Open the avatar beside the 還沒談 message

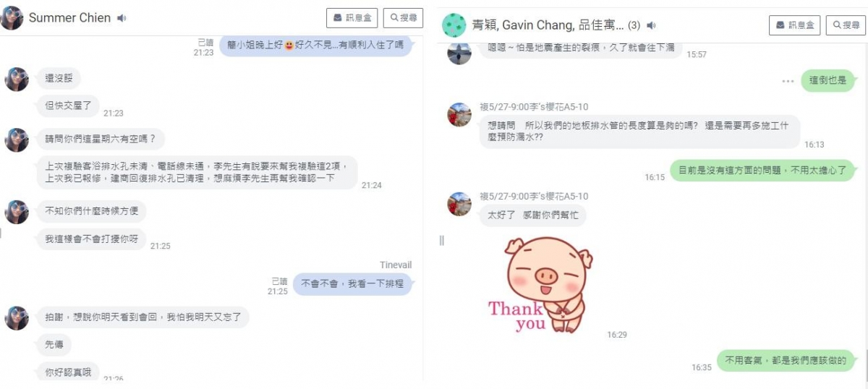click(x=17, y=80)
